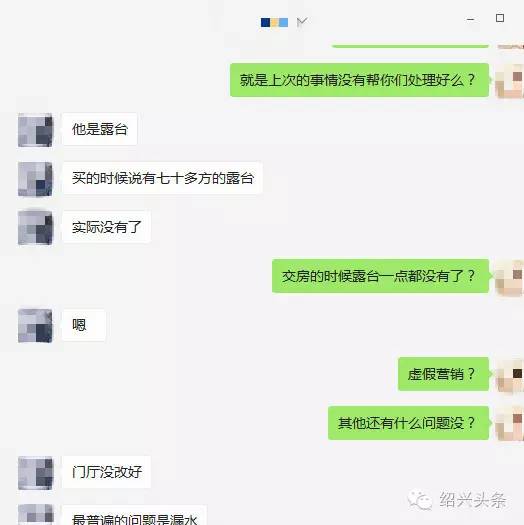Select the green bubble "虚假营销？"
524x525 pixels.
pyautogui.click(x=443, y=374)
